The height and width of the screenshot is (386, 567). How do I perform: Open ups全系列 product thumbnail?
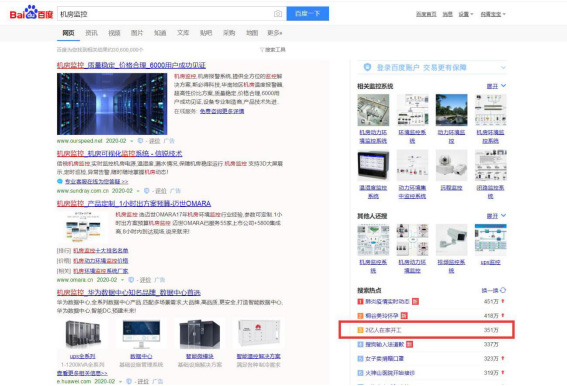coord(83,335)
